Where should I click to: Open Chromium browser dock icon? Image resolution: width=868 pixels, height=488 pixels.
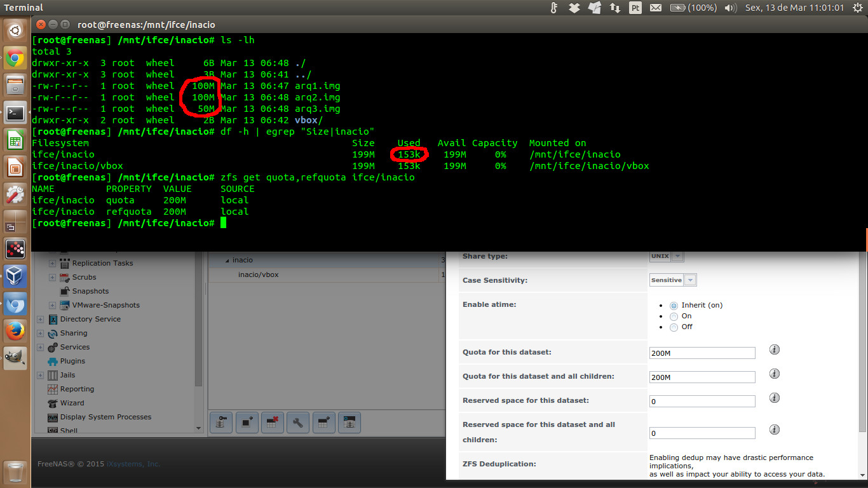[15, 304]
